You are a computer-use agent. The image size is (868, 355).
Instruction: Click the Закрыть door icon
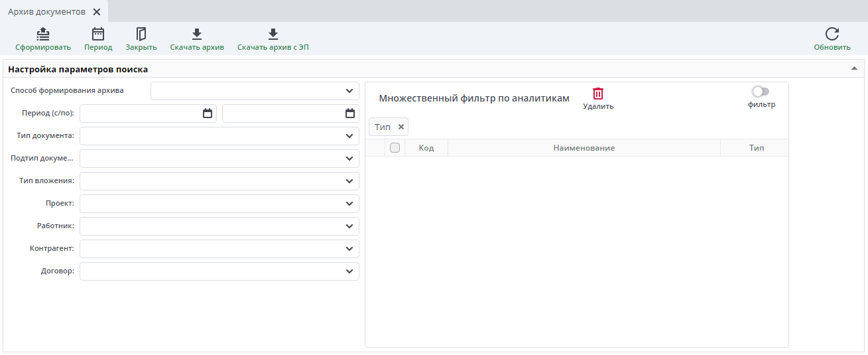click(x=141, y=35)
